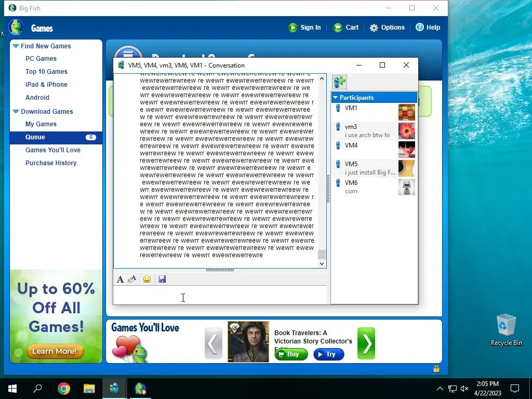Select Android in the sidebar

(x=37, y=97)
